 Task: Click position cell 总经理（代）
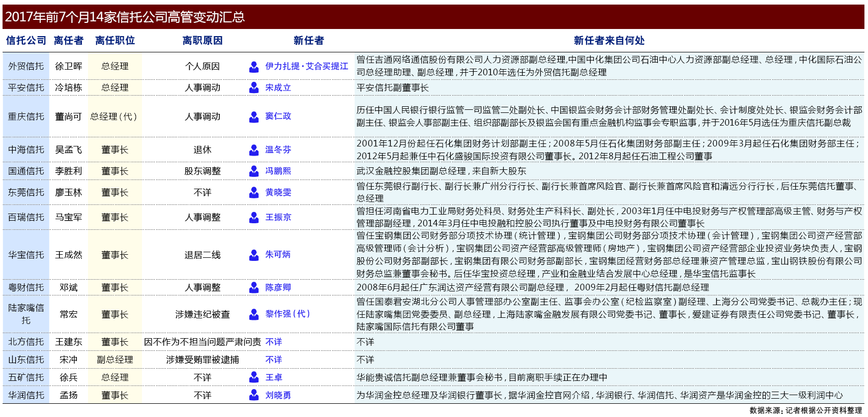(114, 116)
